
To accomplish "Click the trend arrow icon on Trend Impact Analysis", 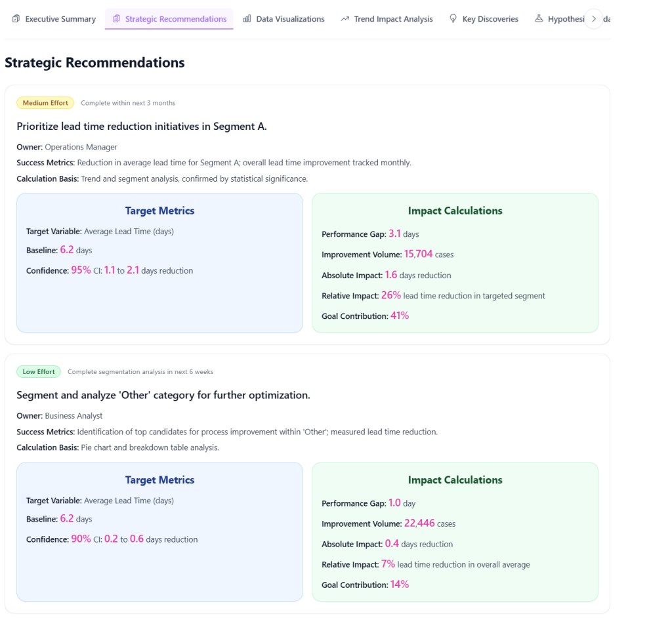I will point(345,18).
